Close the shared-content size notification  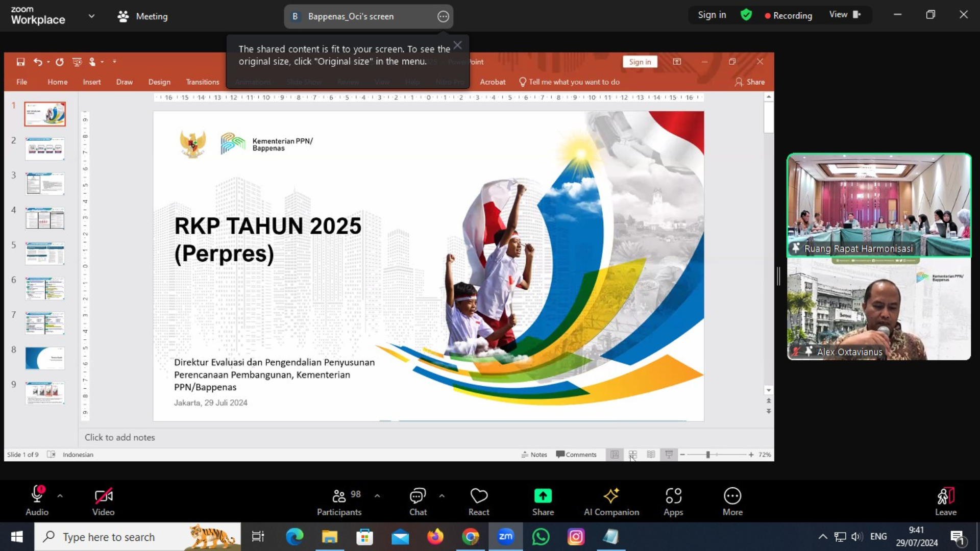click(458, 45)
